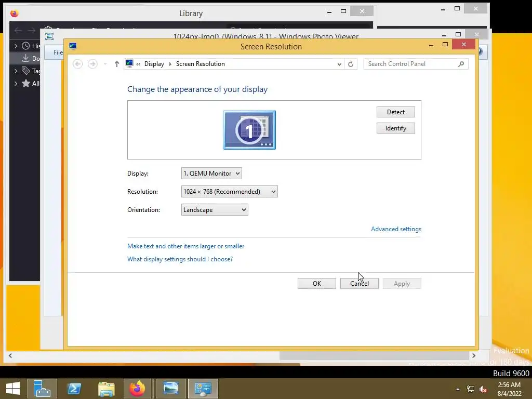Focus the Search Control Panel field
This screenshot has height=399, width=532.
pos(416,64)
